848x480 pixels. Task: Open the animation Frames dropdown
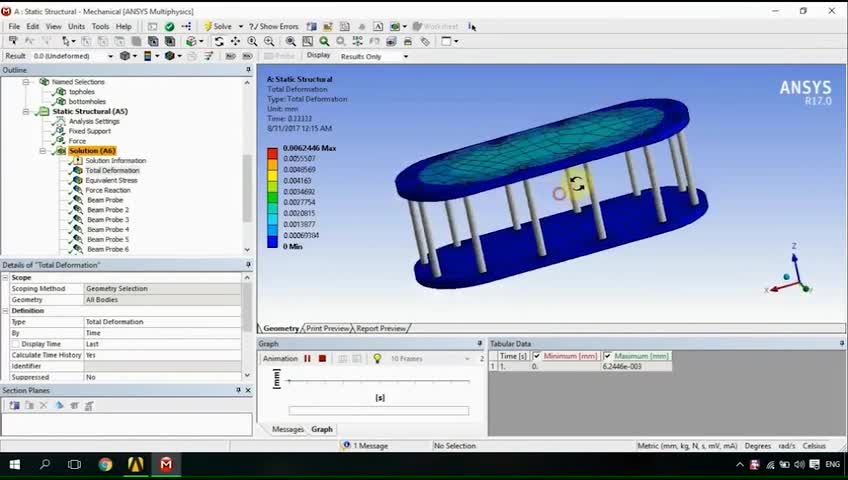pyautogui.click(x=467, y=358)
